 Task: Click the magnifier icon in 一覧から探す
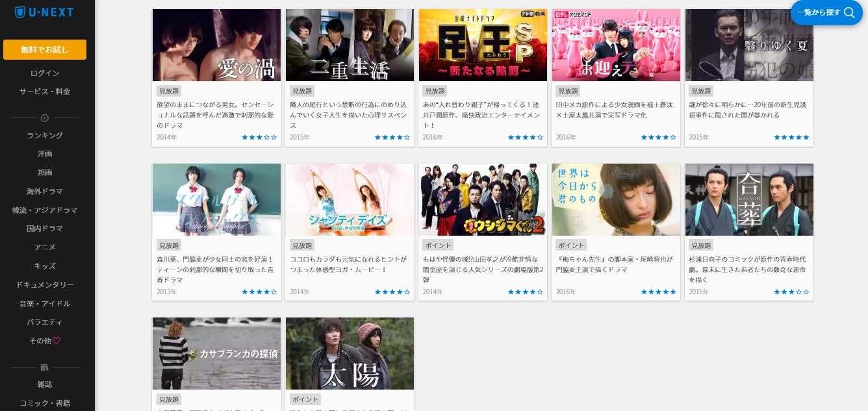(849, 12)
